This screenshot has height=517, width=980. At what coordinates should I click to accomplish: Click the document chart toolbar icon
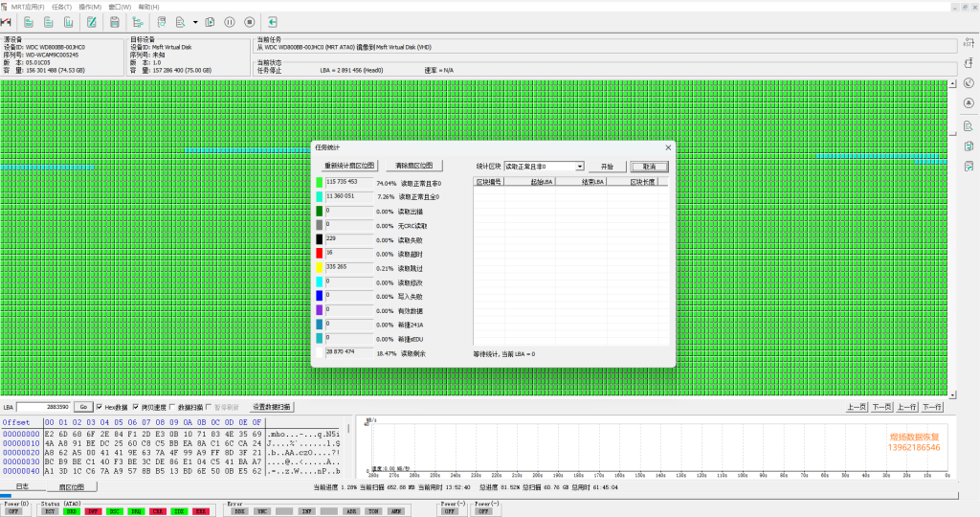click(68, 22)
